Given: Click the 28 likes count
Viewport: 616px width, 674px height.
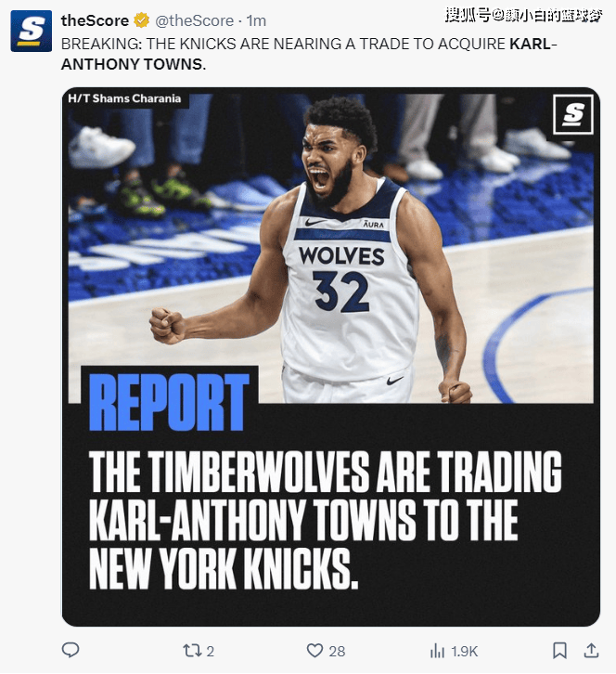Looking at the screenshot, I should coord(337,651).
